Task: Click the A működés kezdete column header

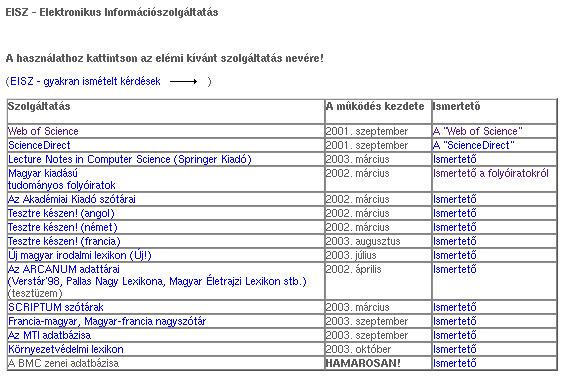Action: point(378,112)
